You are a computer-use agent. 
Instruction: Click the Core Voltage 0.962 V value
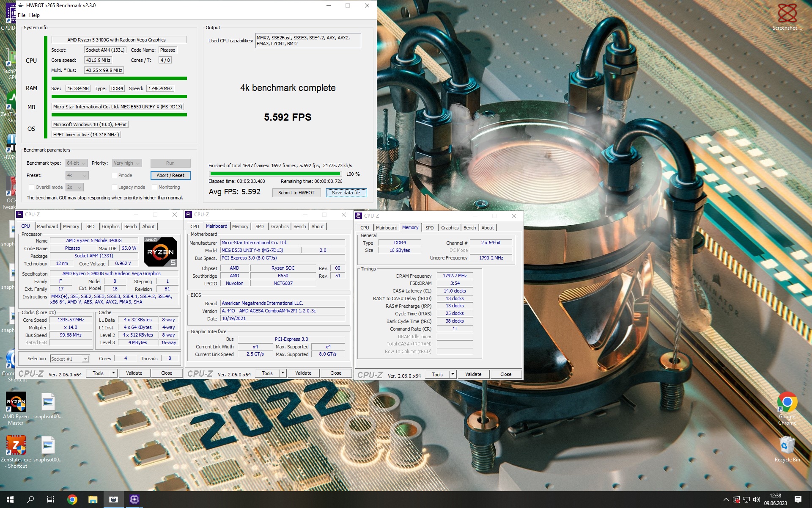pos(123,263)
